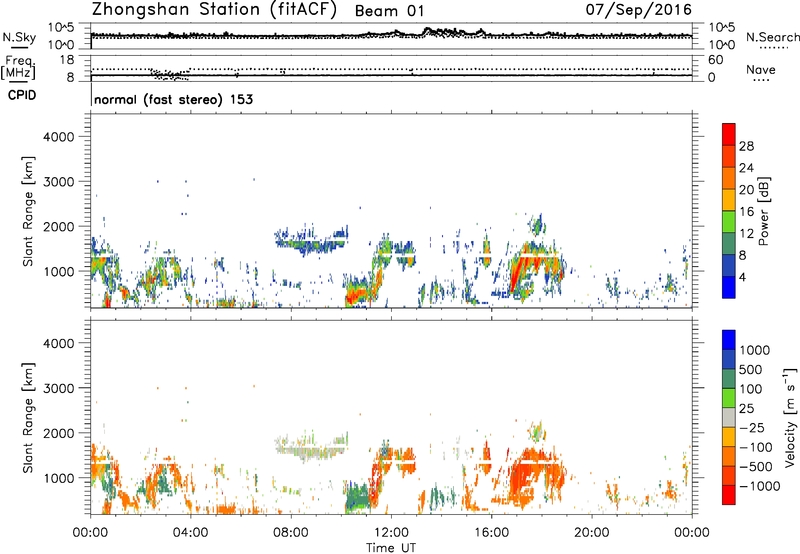Click the '12:00' time tick label
This screenshot has width=800, height=554.
pyautogui.click(x=391, y=533)
